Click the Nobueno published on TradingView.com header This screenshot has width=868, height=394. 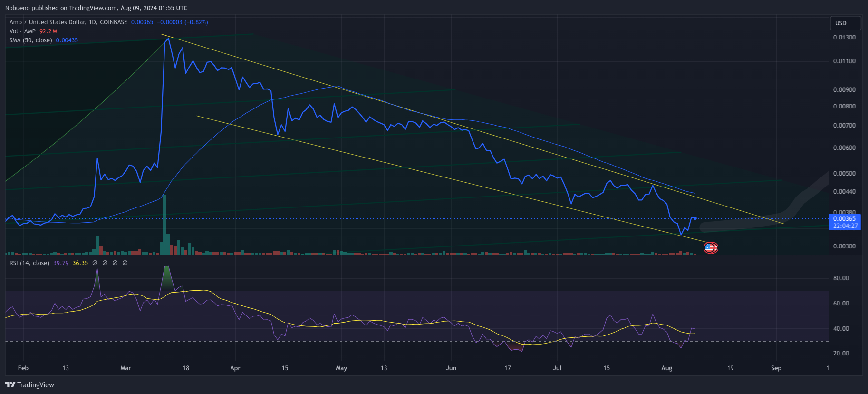click(x=96, y=8)
